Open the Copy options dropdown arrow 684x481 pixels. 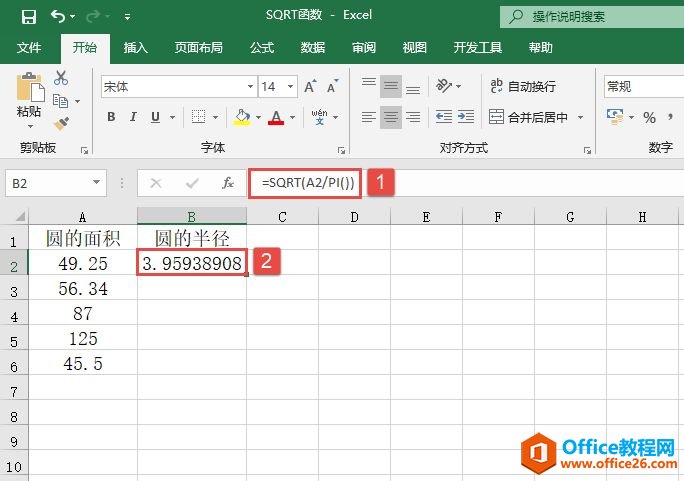click(77, 101)
